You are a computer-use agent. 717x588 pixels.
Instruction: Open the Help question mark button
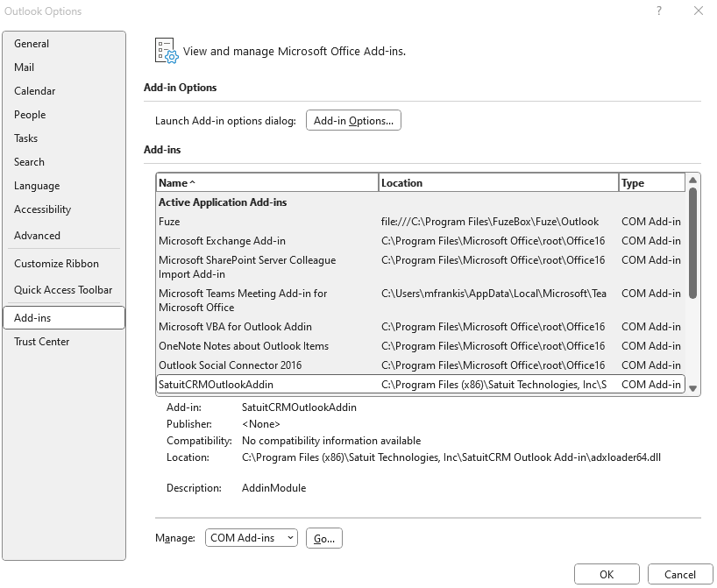(x=659, y=11)
